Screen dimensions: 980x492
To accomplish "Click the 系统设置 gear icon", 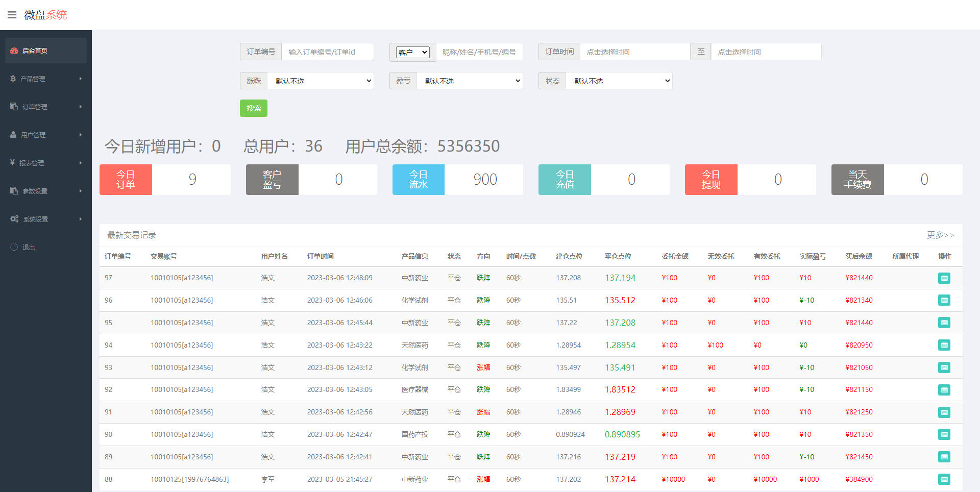I will [x=14, y=219].
